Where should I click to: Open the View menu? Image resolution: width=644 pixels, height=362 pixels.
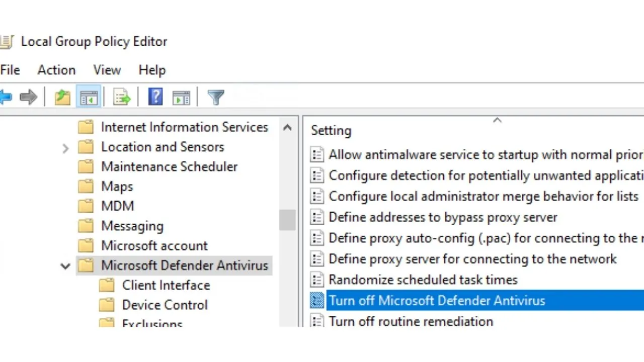point(107,70)
